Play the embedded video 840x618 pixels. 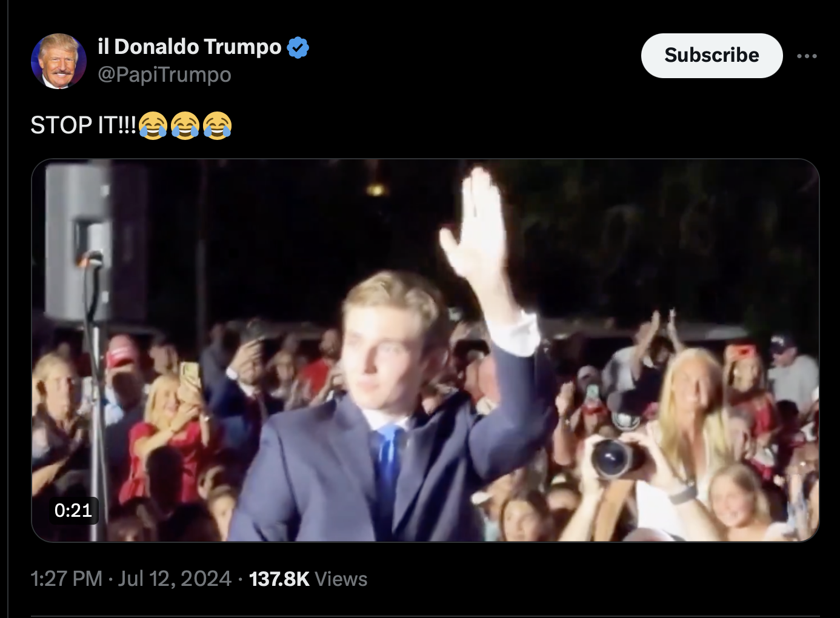[x=425, y=350]
